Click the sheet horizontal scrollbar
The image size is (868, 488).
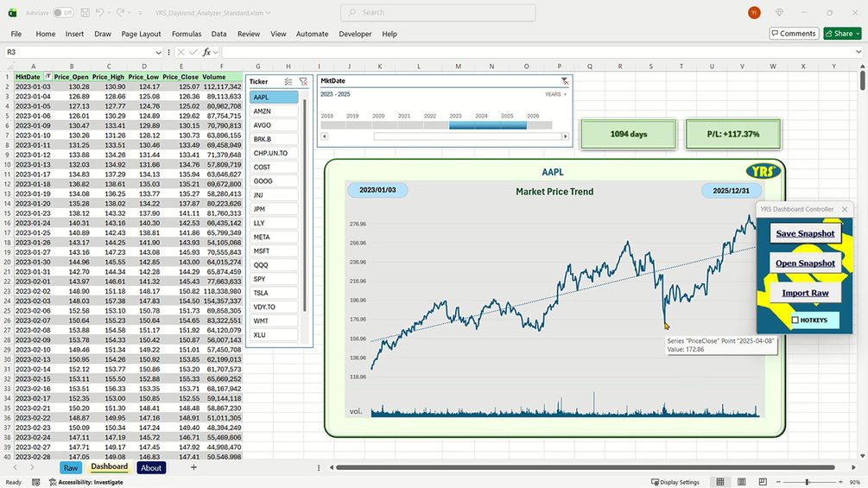coord(585,467)
